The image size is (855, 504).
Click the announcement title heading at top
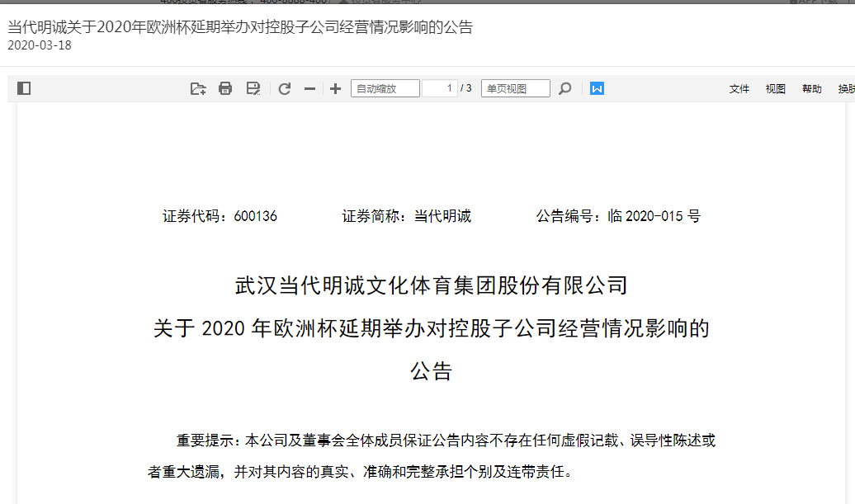tap(240, 27)
